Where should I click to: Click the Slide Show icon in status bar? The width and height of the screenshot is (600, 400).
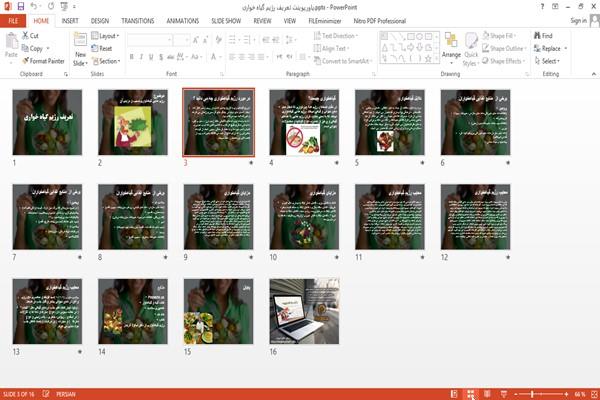coord(504,394)
